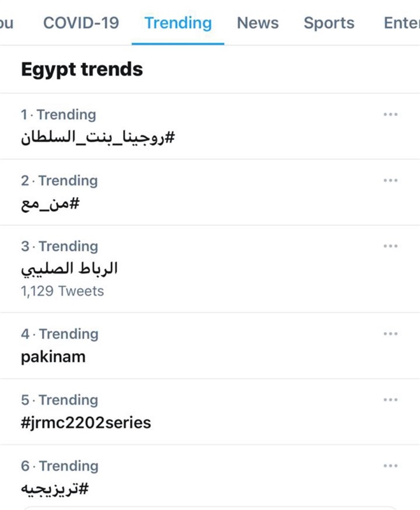420x510 pixels.
Task: Click the 1,129 Tweets count
Action: [x=62, y=291]
